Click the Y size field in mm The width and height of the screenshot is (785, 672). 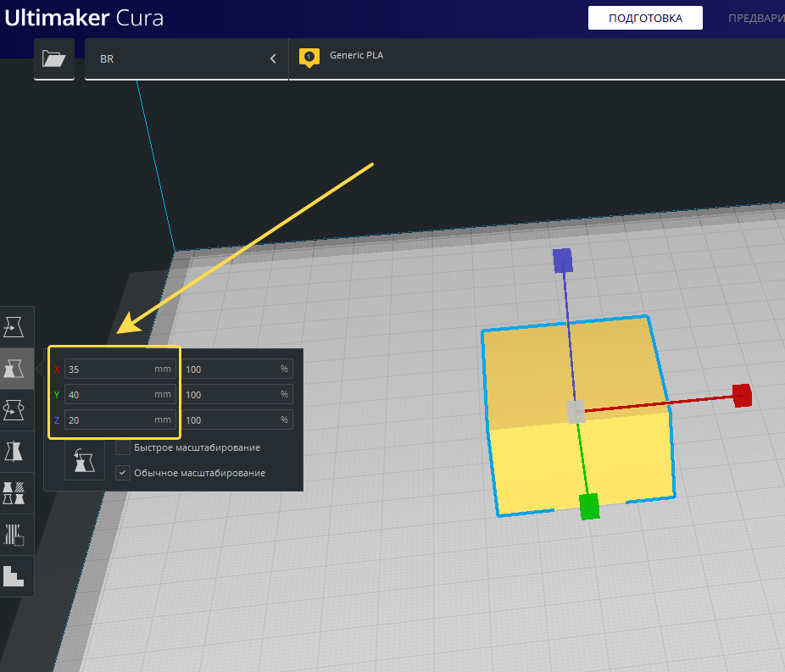tap(120, 395)
